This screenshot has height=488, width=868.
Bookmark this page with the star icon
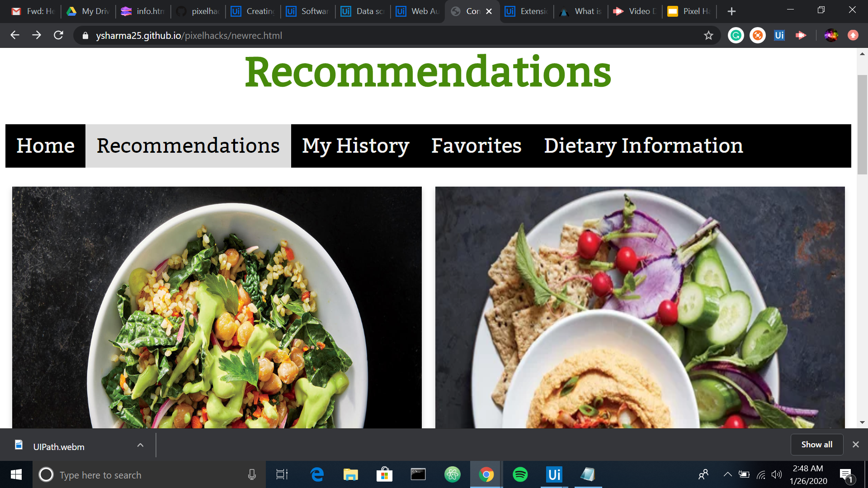pos(708,35)
